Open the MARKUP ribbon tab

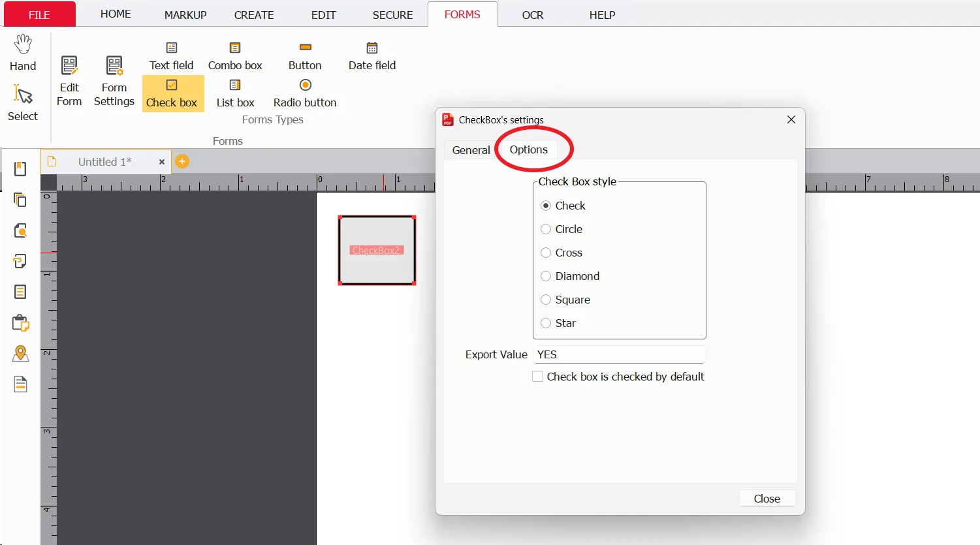185,15
